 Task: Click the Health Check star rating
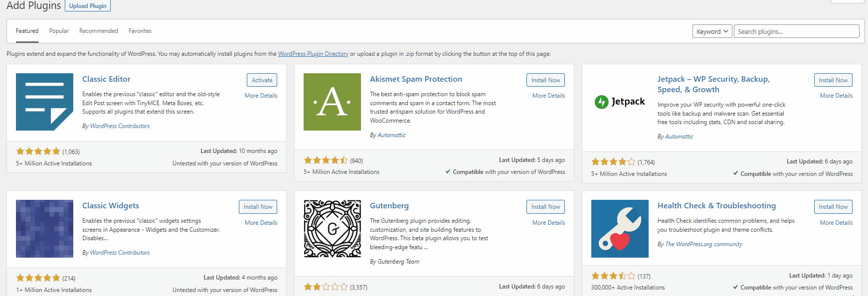point(613,276)
